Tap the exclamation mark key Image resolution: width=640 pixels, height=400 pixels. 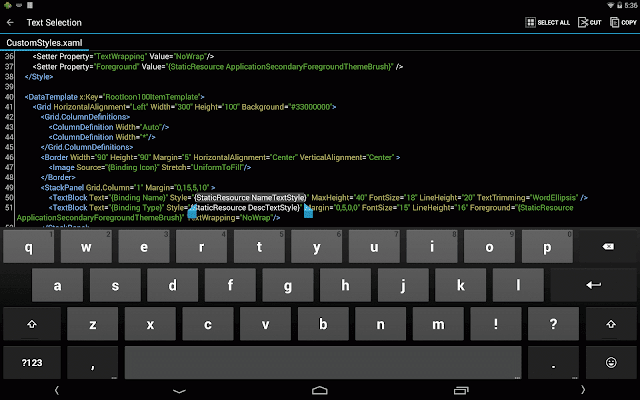(496, 324)
